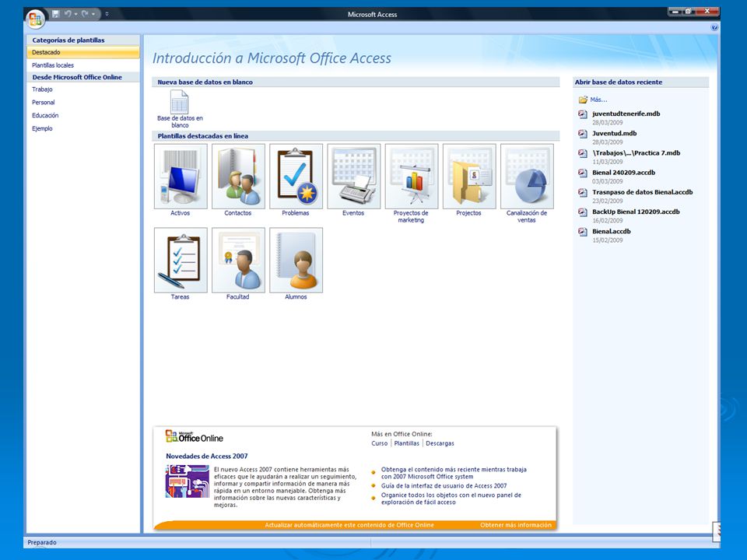The width and height of the screenshot is (747, 560).
Task: Click 'Actualizar automáticamente este contenido de Office Online'
Action: [x=349, y=525]
